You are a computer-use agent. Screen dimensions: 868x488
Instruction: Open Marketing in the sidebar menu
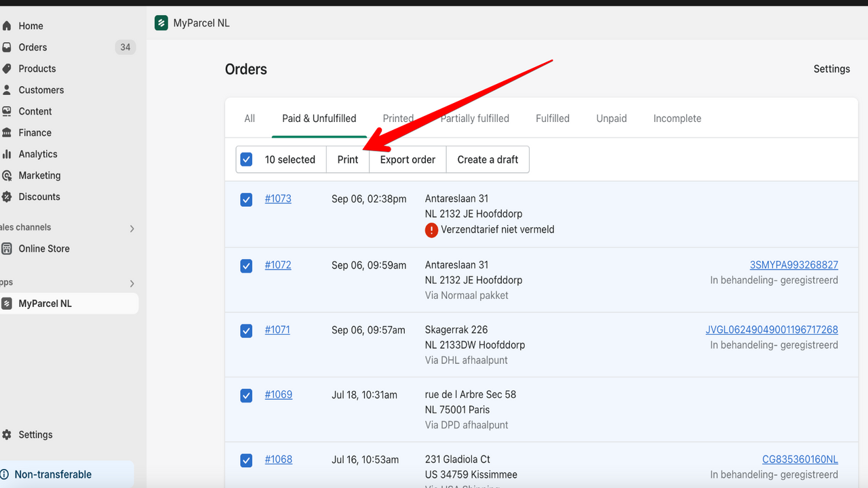tap(39, 176)
